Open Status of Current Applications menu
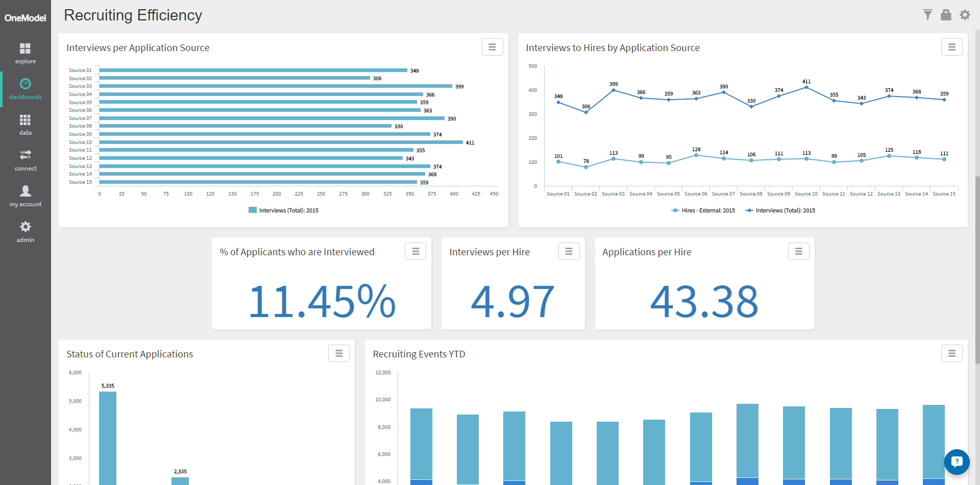980x485 pixels. (x=338, y=353)
